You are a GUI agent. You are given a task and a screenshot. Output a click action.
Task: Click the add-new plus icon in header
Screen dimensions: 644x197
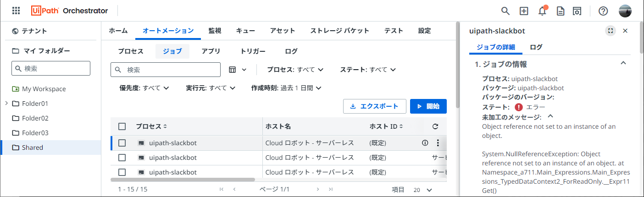click(524, 11)
